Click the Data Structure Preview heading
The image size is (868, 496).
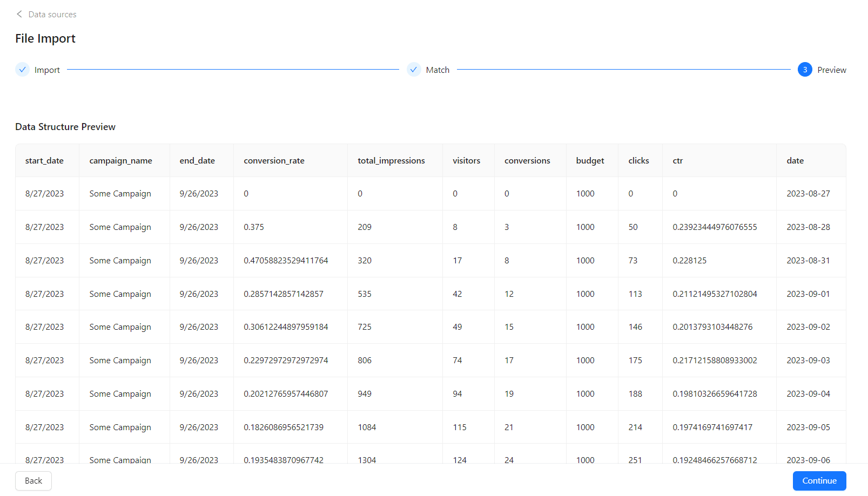(65, 127)
